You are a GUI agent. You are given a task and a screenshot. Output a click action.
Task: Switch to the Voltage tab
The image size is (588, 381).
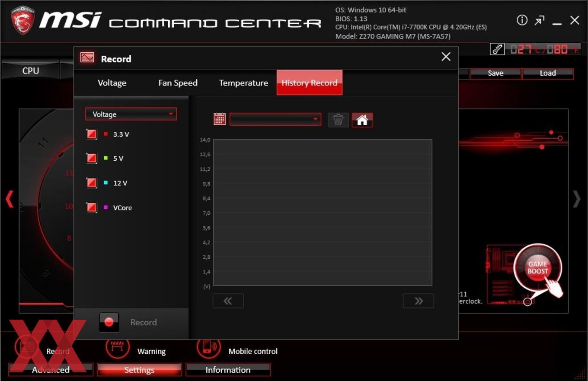coord(112,83)
